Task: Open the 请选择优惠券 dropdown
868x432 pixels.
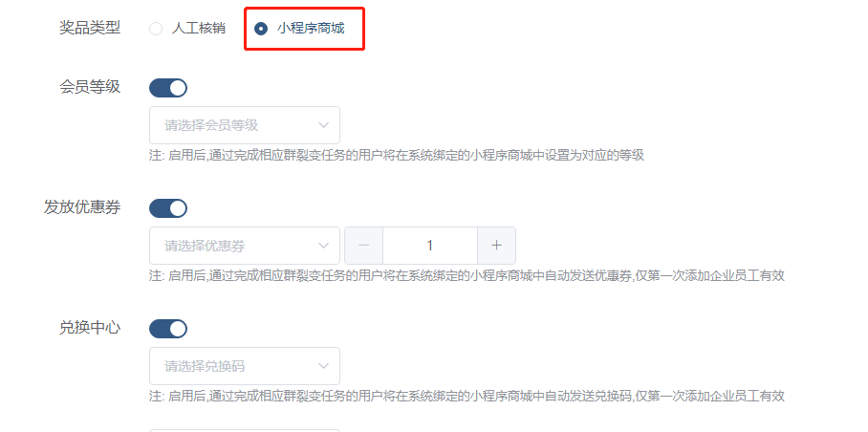Action: (x=245, y=246)
